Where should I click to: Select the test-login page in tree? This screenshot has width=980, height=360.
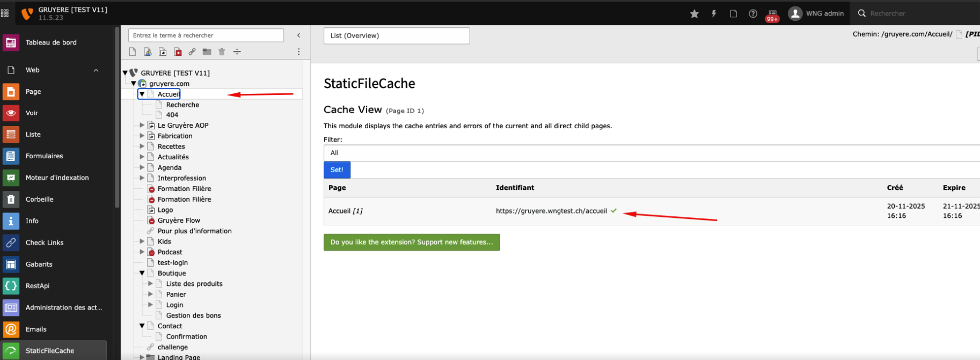pyautogui.click(x=173, y=262)
